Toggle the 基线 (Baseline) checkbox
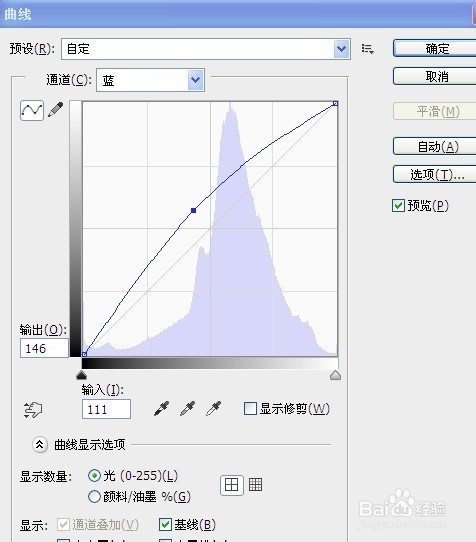This screenshot has width=476, height=542. 165,525
